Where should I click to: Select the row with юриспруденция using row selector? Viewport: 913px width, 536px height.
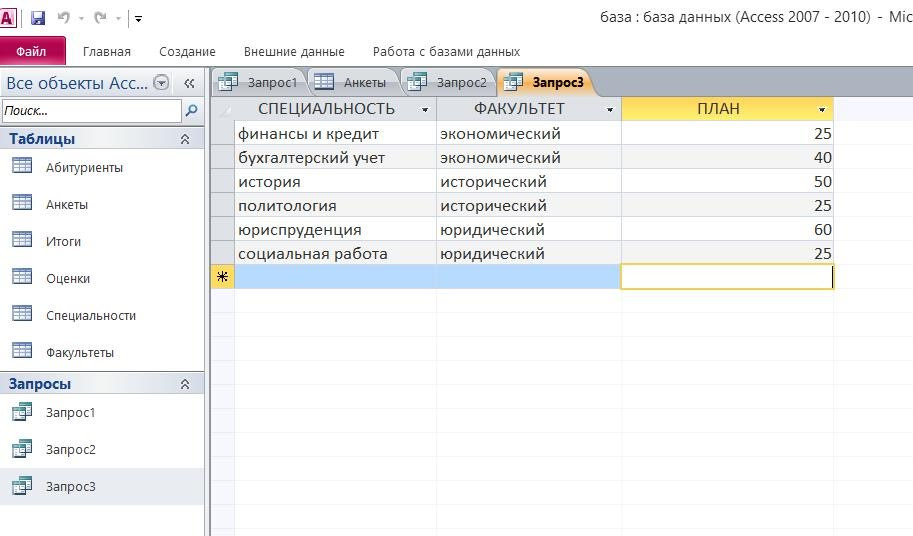[223, 230]
